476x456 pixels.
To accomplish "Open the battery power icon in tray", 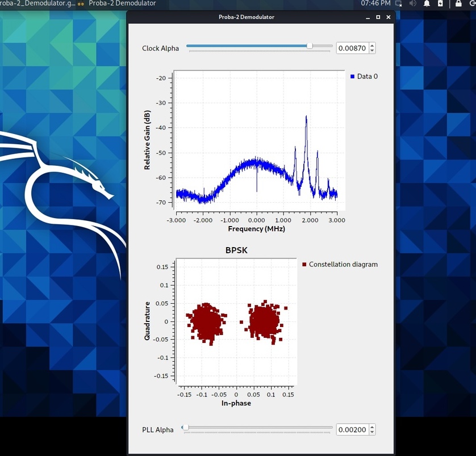I will (x=441, y=3).
